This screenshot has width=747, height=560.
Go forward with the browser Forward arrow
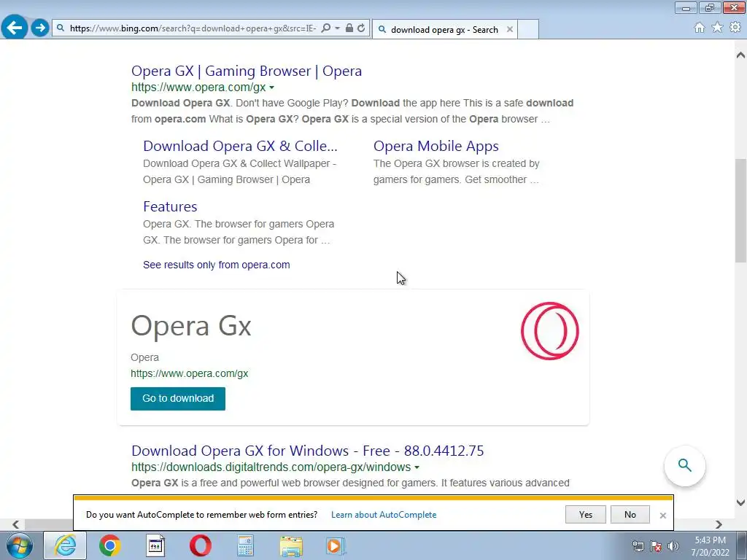coord(40,28)
